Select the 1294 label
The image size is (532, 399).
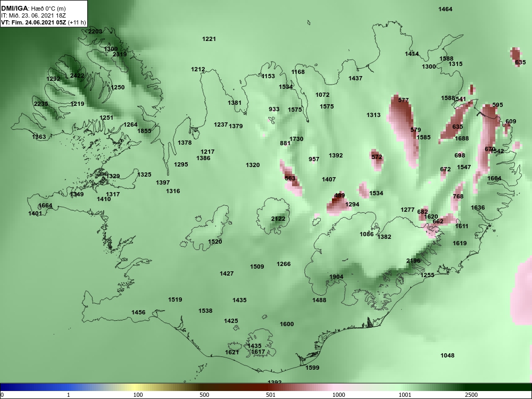[x=352, y=205]
